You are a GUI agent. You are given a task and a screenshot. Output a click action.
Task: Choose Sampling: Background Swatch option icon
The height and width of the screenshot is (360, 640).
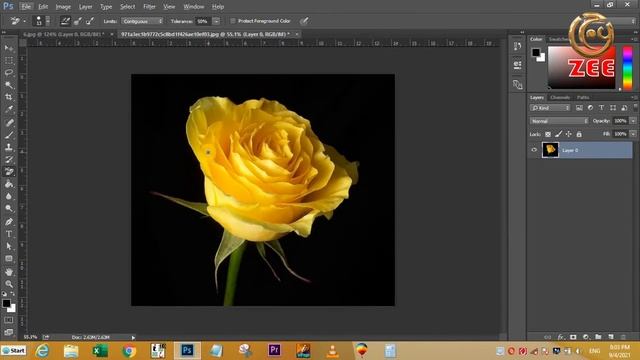90,21
